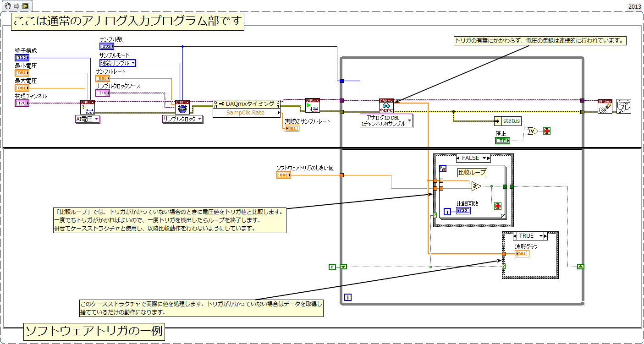
Task: Click the iteration terminal beside 比較回数 indicator
Action: [x=448, y=211]
